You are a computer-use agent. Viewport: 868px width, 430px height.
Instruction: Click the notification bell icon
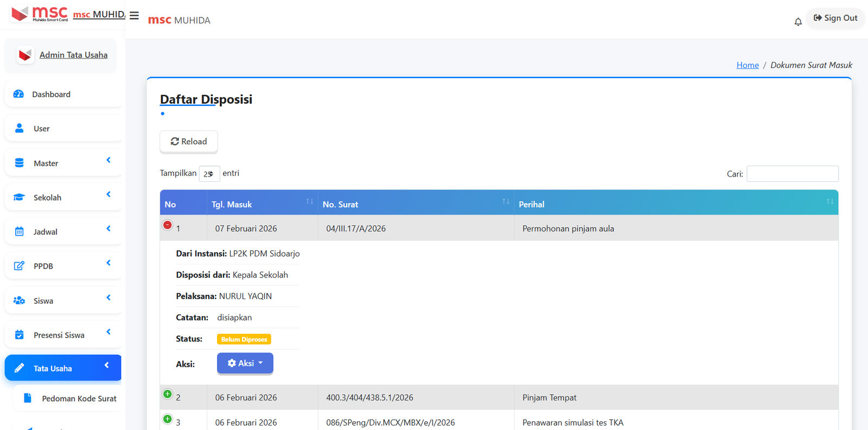coord(797,22)
